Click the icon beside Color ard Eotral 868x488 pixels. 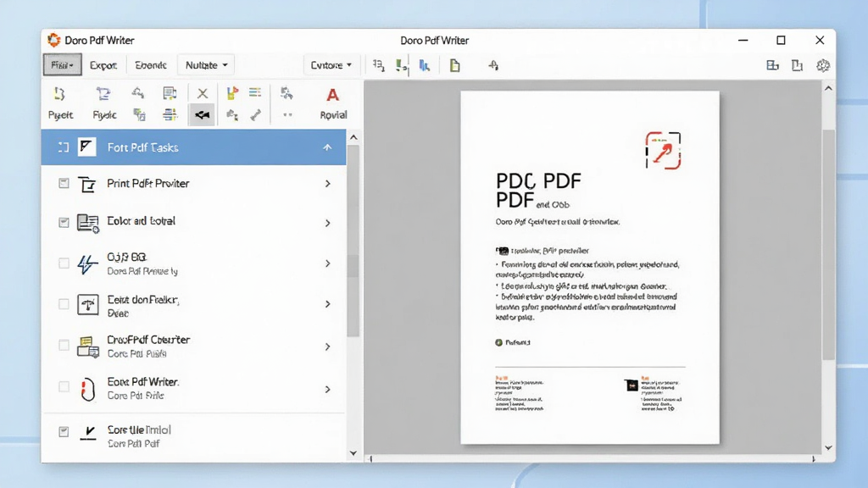click(88, 223)
